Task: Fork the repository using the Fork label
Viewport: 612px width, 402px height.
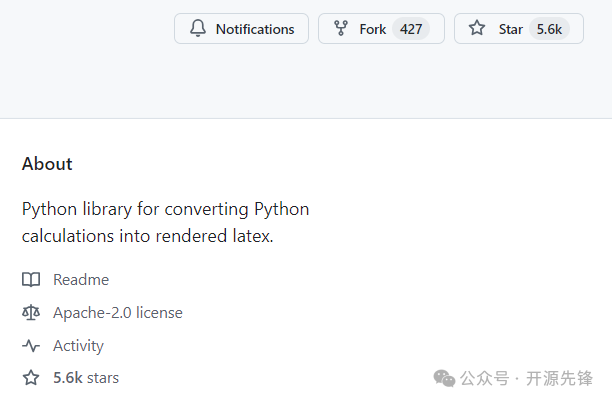Action: tap(373, 29)
